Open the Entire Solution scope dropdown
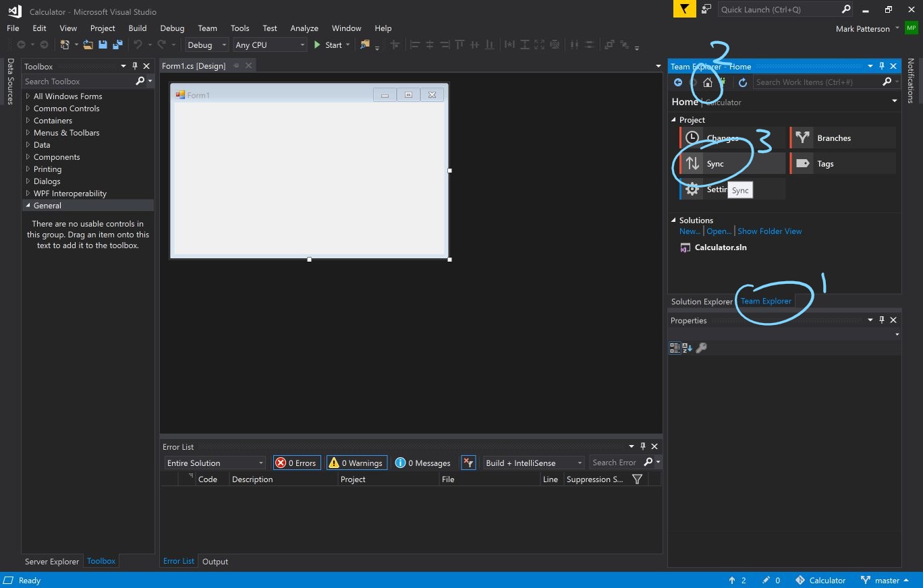This screenshot has height=588, width=923. (x=215, y=463)
